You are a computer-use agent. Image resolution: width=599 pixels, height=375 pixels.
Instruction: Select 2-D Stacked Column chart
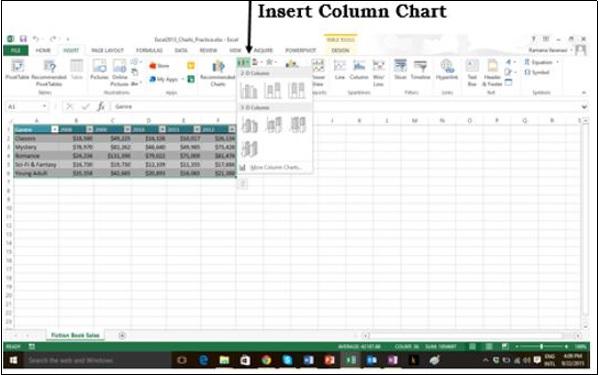273,91
